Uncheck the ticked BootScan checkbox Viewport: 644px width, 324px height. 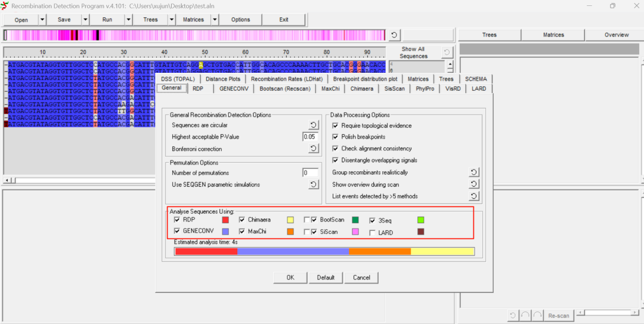pos(314,220)
